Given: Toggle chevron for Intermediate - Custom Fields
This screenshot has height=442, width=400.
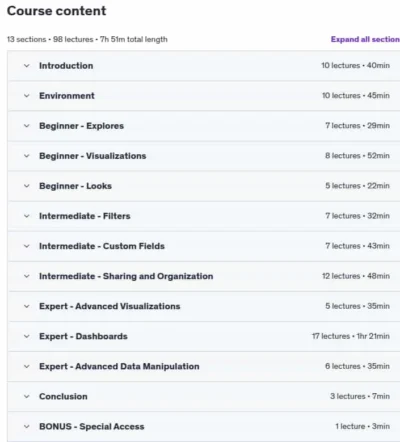Looking at the screenshot, I should 27,246.
